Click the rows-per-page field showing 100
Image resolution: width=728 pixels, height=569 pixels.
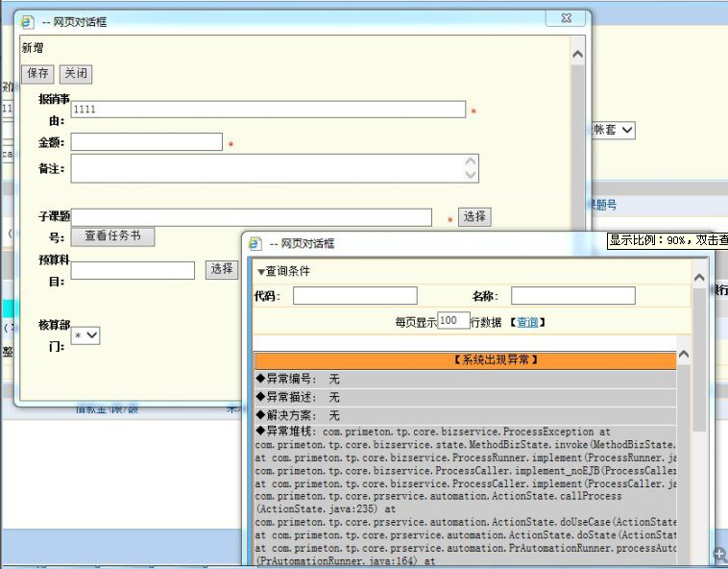(453, 321)
